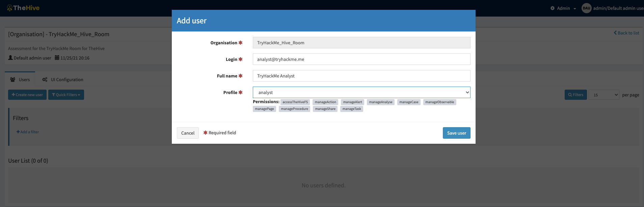Image resolution: width=644 pixels, height=207 pixels.
Task: Click the manageCase permission tag
Action: (408, 102)
